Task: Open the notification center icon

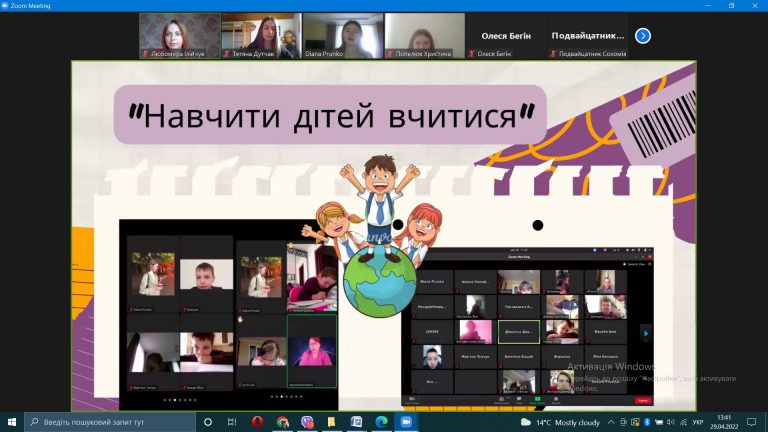Action: coord(751,422)
